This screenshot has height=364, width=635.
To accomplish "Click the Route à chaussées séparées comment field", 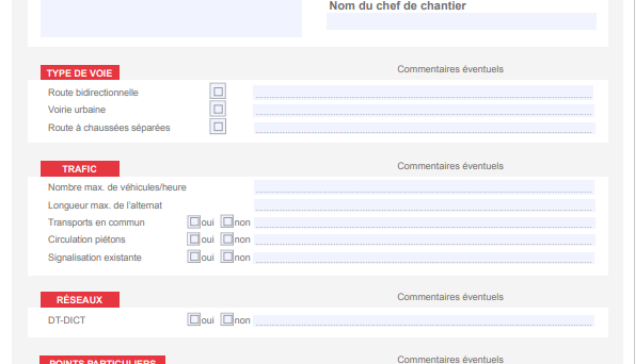I will pyautogui.click(x=424, y=128).
